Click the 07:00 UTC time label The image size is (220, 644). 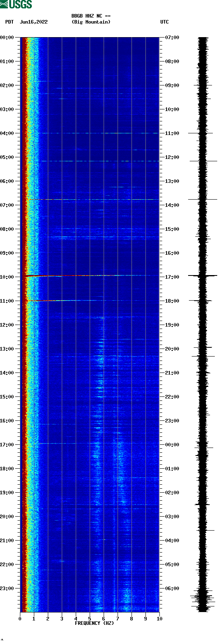(x=172, y=38)
